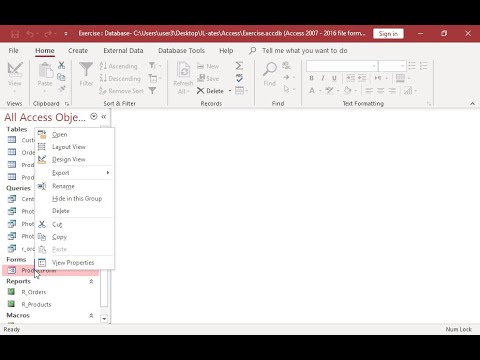Click the ribbon Copy icon
Image resolution: width=480 pixels, height=360 pixels.
click(62, 77)
